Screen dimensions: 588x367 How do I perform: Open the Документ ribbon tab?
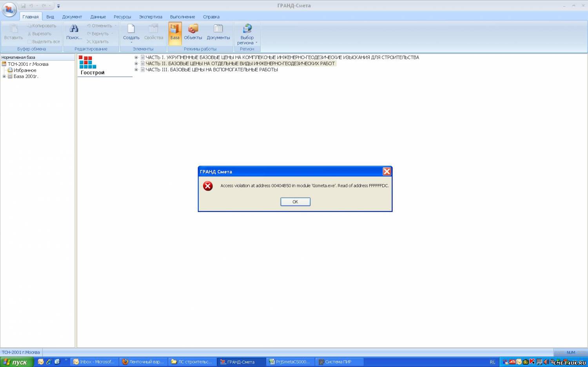point(72,17)
